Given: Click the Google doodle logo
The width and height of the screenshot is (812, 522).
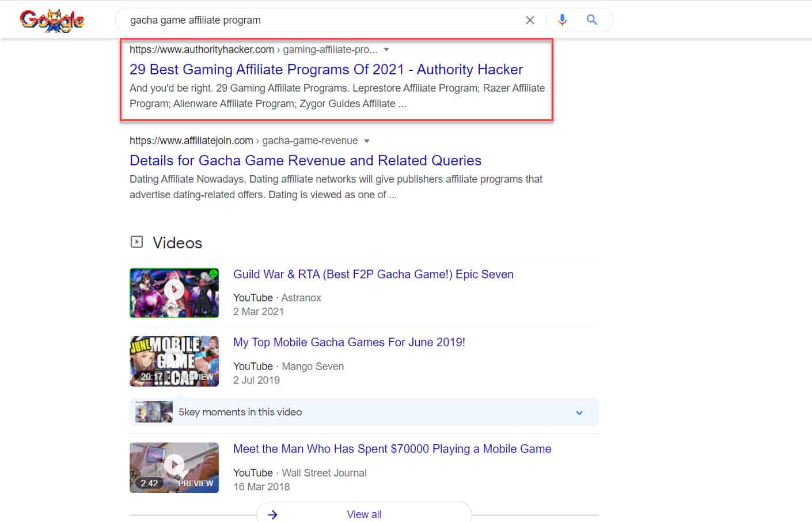Looking at the screenshot, I should pyautogui.click(x=52, y=19).
